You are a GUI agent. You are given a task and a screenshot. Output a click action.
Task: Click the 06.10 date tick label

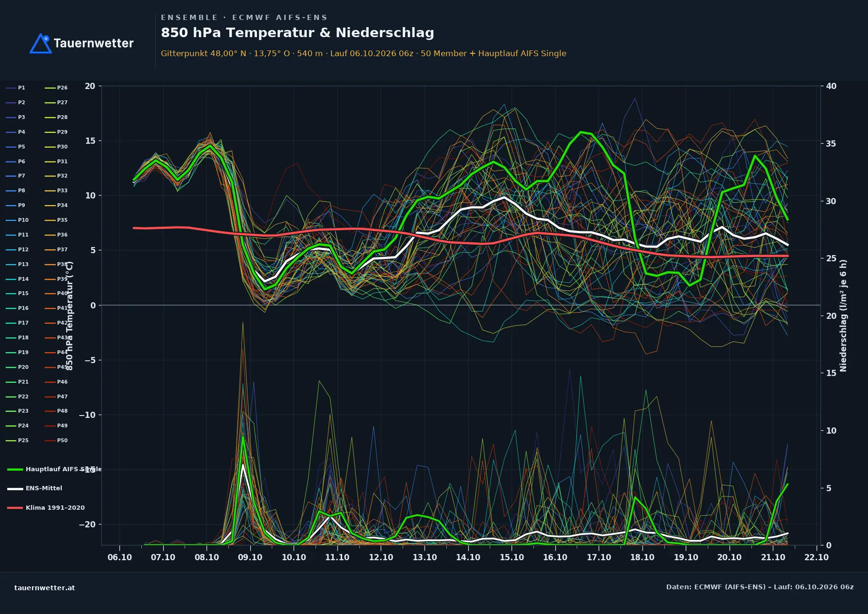pyautogui.click(x=119, y=557)
